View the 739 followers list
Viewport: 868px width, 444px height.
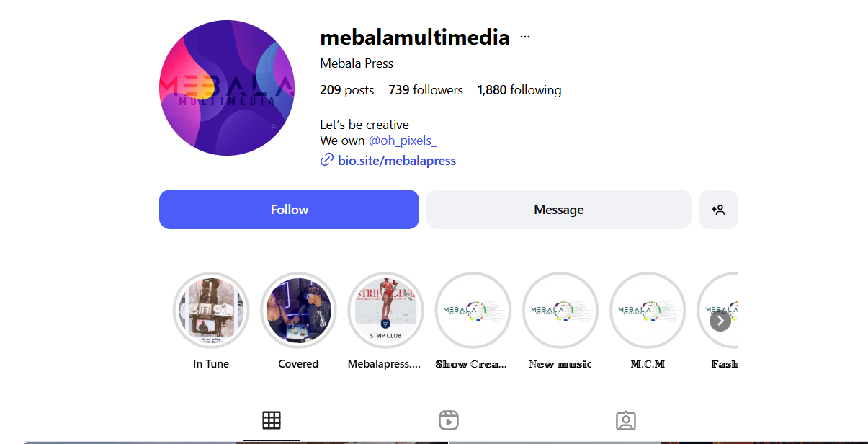click(426, 90)
